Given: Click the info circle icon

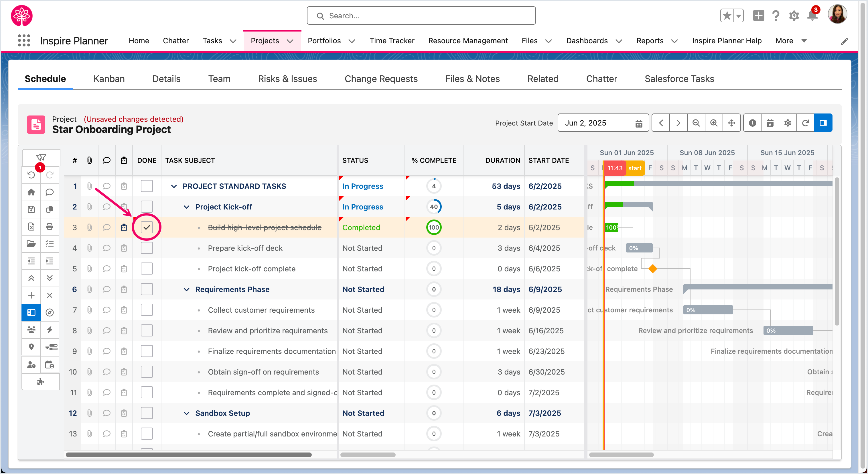Looking at the screenshot, I should click(x=752, y=123).
